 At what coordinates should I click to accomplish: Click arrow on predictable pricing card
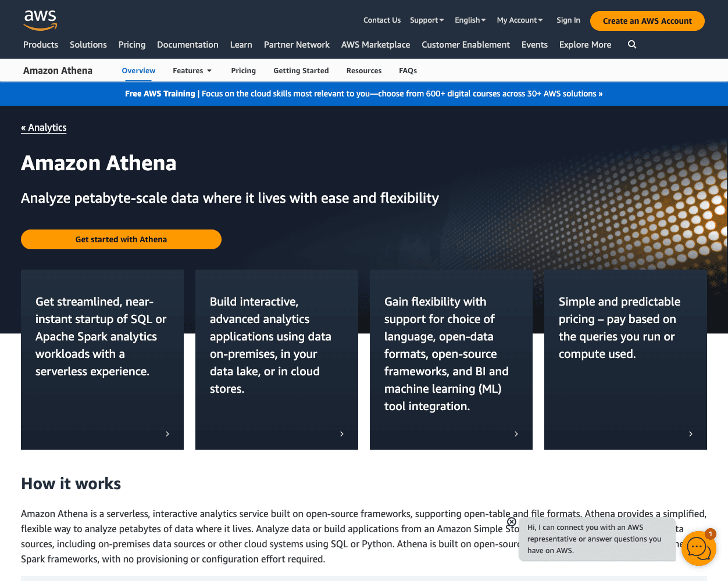pyautogui.click(x=691, y=434)
